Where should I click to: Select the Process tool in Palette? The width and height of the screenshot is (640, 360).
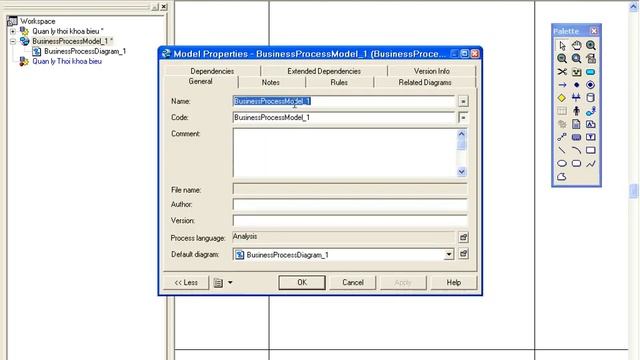click(591, 72)
